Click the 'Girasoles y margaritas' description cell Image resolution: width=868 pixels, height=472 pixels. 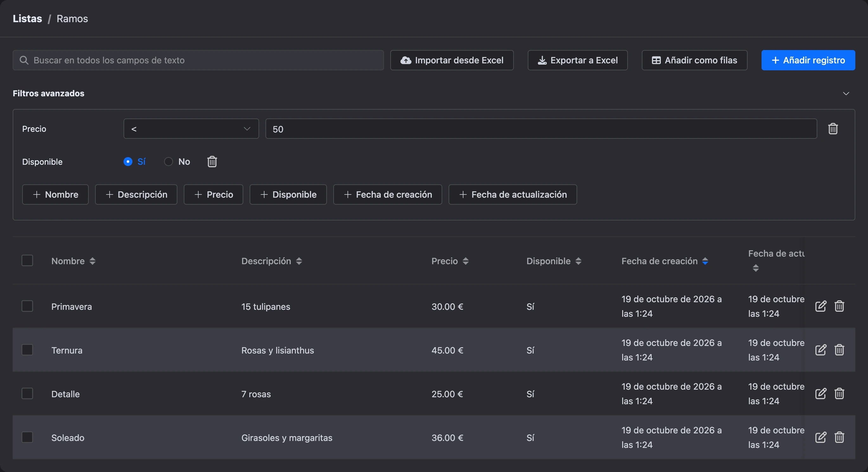[x=287, y=438]
